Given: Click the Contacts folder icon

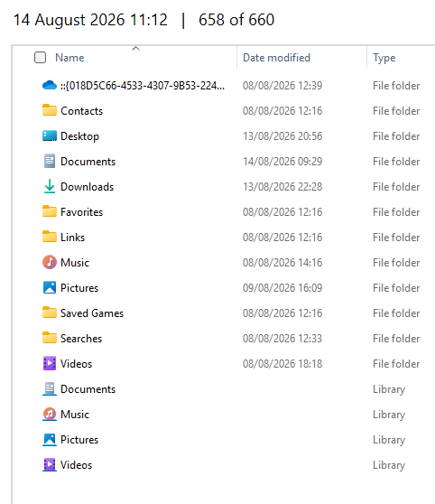Looking at the screenshot, I should point(50,110).
